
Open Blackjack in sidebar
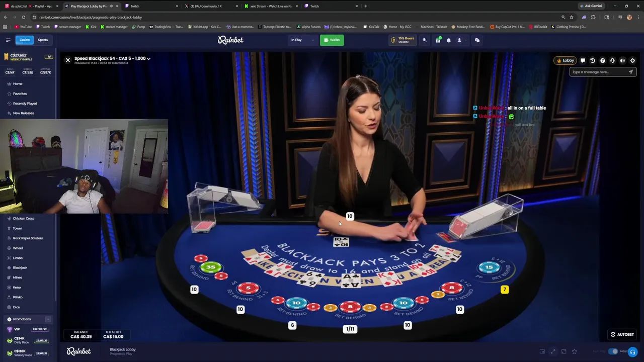click(x=20, y=267)
